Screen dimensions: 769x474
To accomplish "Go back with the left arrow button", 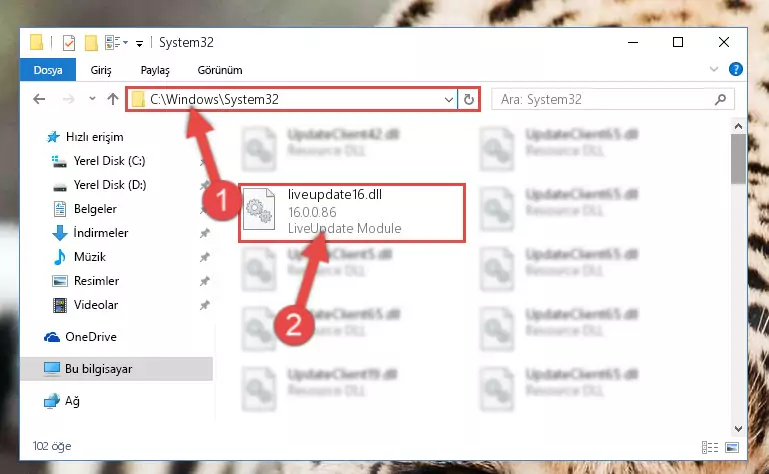I will [x=39, y=100].
